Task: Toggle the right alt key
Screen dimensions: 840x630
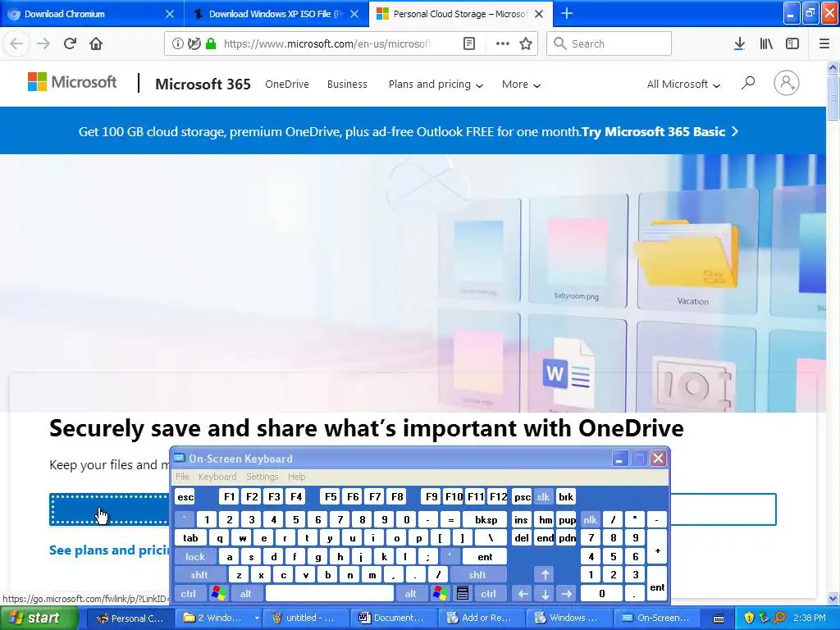Action: [410, 594]
